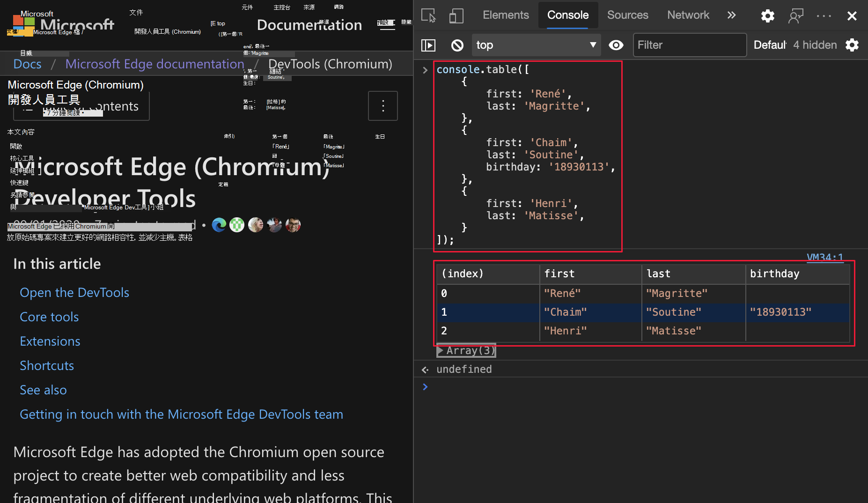Sort table by the first column header
Image resolution: width=868 pixels, height=503 pixels.
tap(590, 274)
